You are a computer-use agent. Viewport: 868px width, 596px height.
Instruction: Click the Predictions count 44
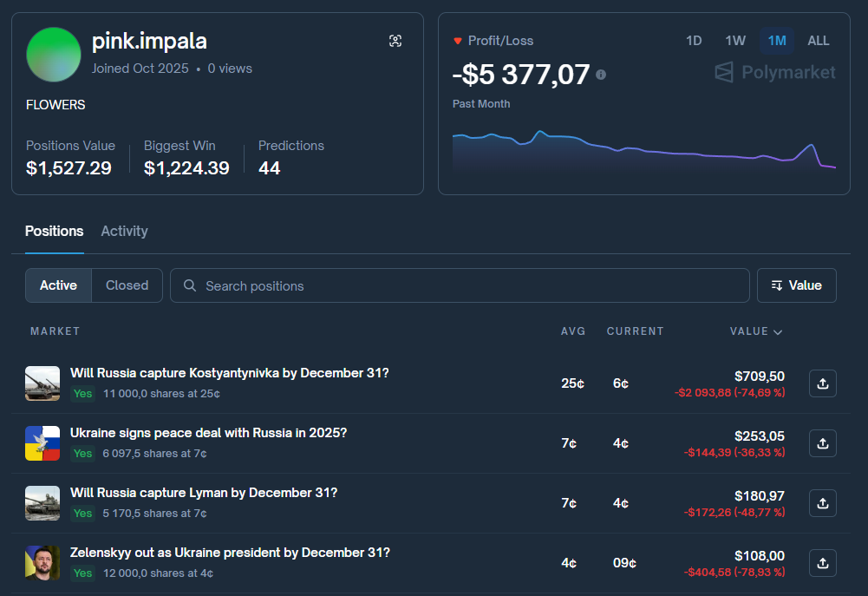(270, 167)
